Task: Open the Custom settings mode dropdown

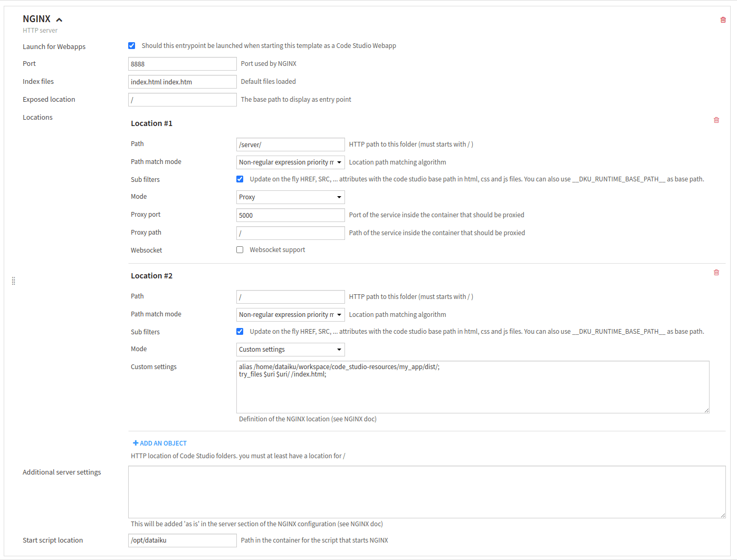Action: point(290,350)
